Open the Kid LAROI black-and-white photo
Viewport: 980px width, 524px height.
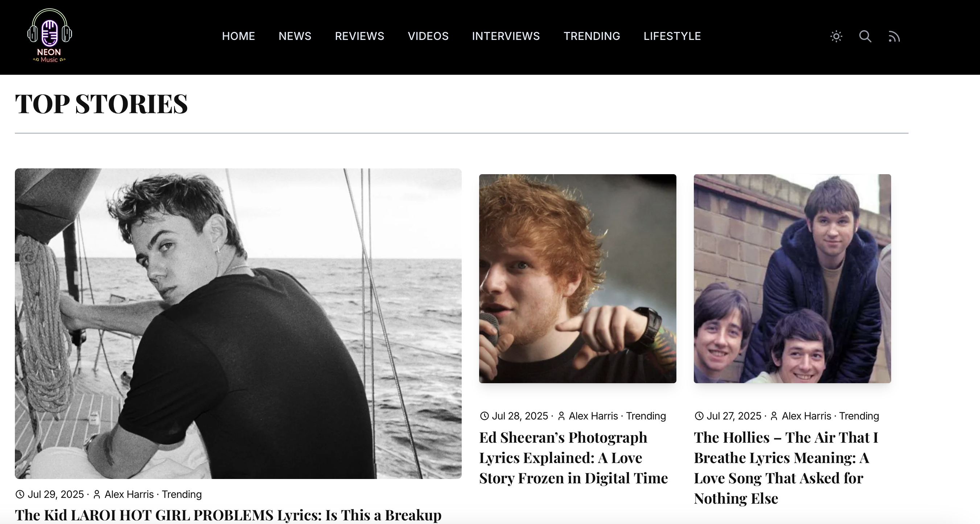pos(238,323)
